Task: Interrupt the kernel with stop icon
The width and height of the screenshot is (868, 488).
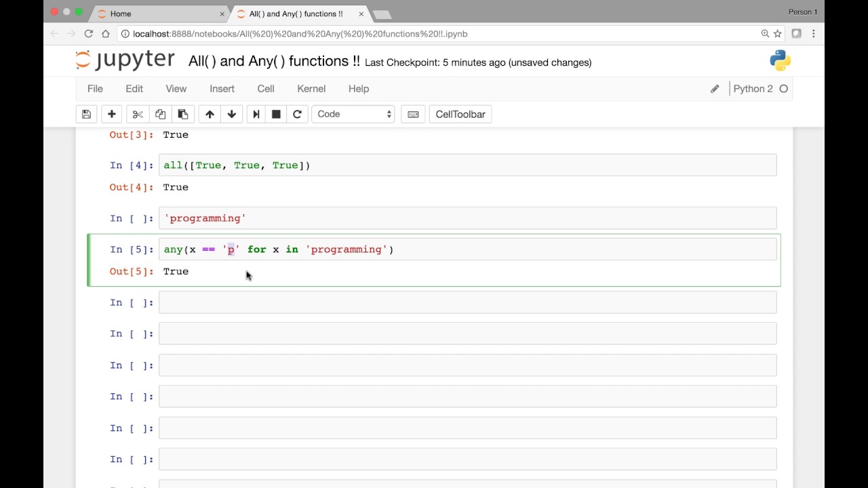Action: [276, 114]
